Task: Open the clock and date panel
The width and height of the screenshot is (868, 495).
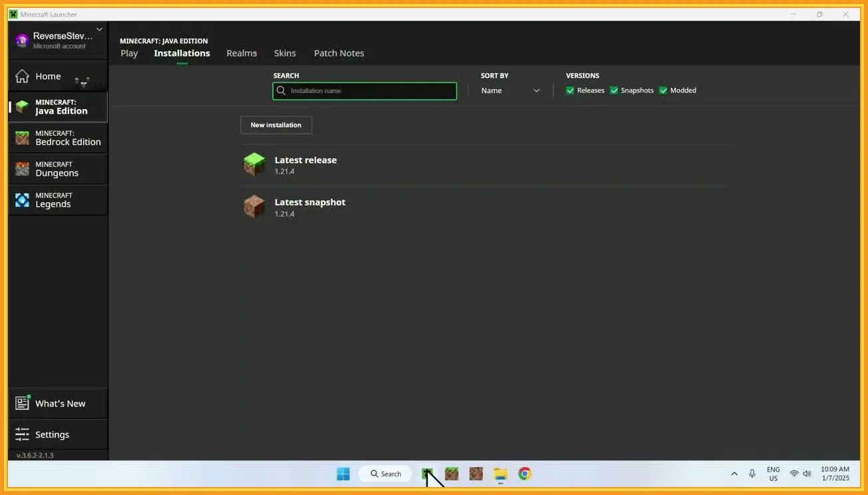Action: (835, 474)
